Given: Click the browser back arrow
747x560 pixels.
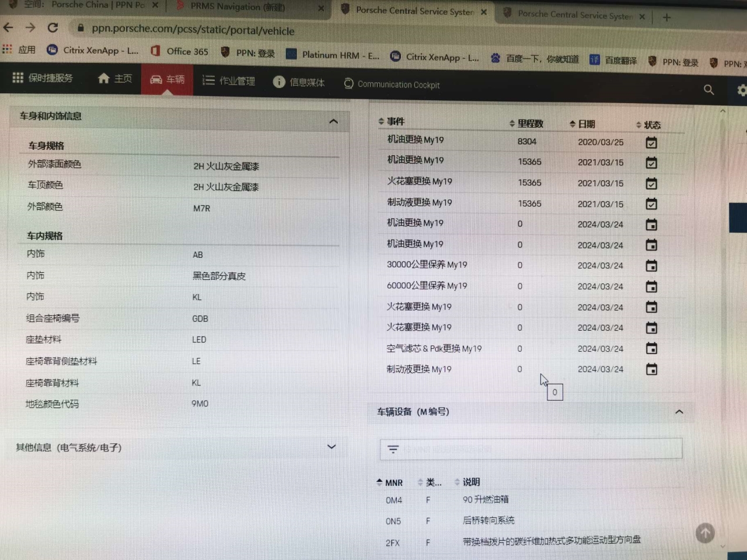Looking at the screenshot, I should pyautogui.click(x=8, y=27).
